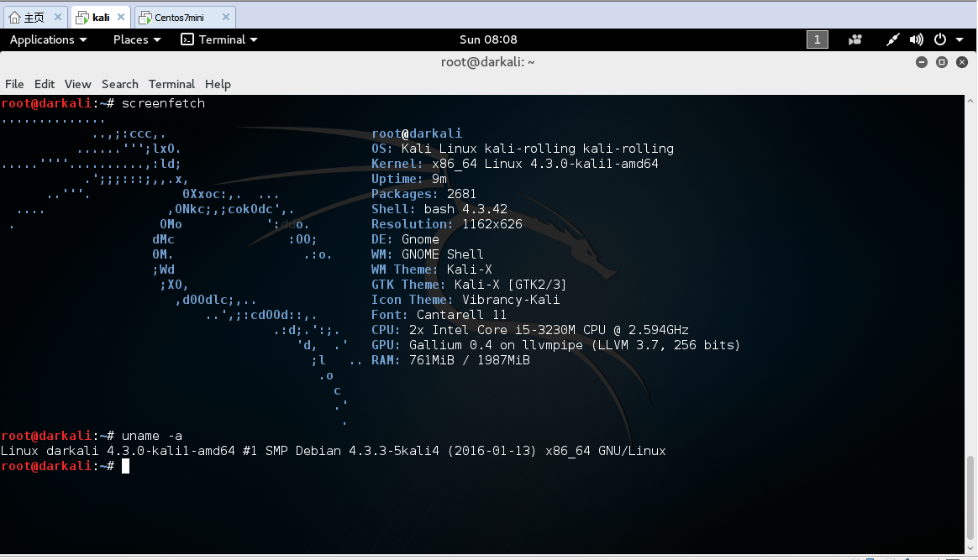Image resolution: width=978 pixels, height=560 pixels.
Task: Click the VM icon on the Centos7mini tab
Action: 145,18
